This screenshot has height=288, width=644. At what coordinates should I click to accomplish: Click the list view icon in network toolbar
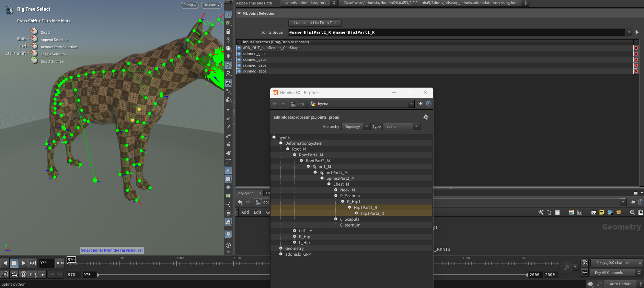tap(557, 212)
